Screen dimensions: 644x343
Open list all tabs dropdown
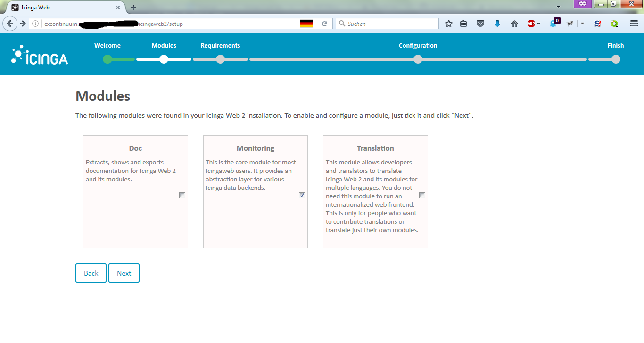(558, 7)
